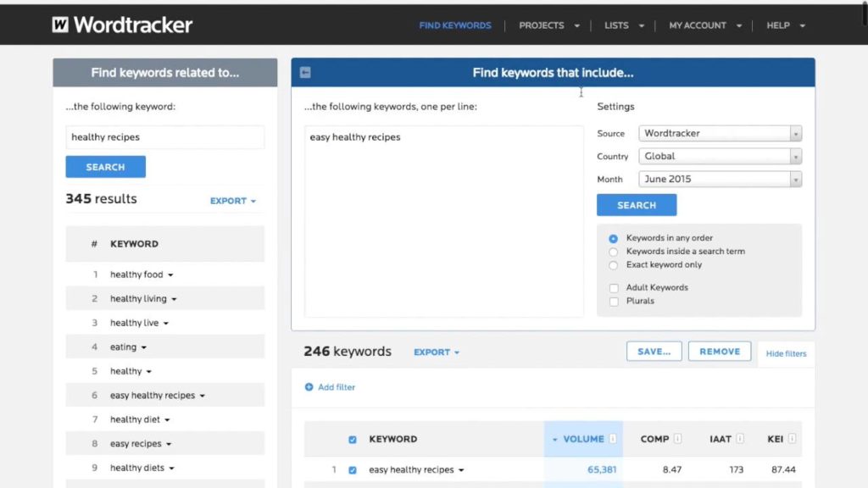The width and height of the screenshot is (868, 488).
Task: Sort by the KEI column header
Action: (775, 439)
